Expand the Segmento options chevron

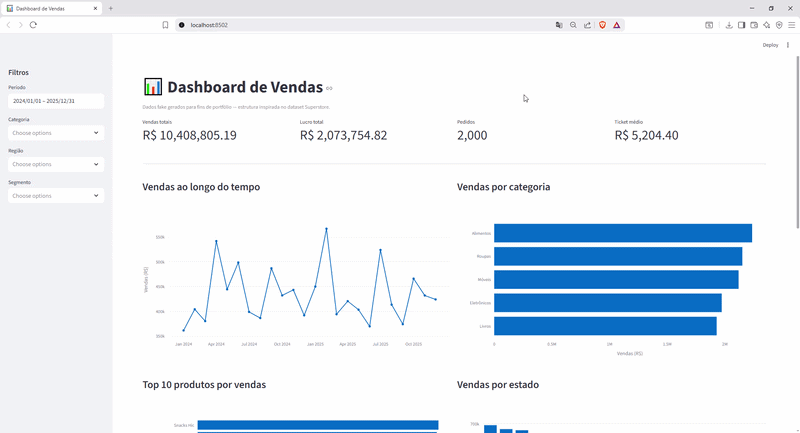[x=96, y=196]
